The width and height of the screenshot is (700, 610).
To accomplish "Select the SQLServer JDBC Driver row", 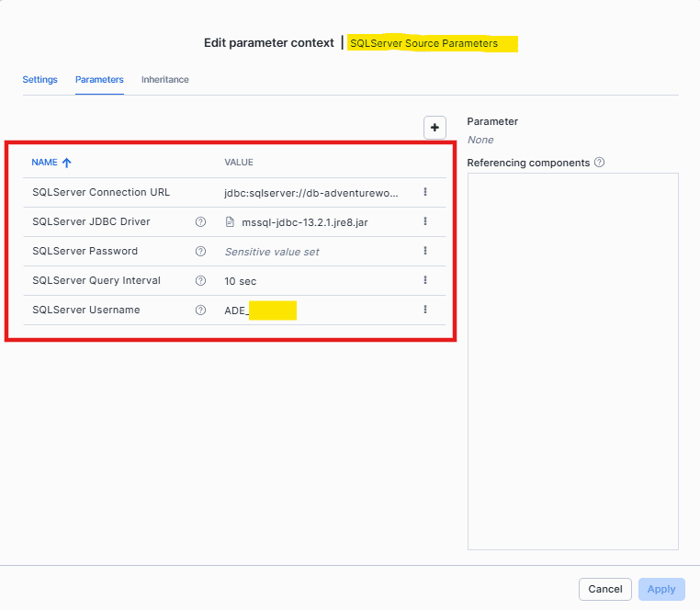I will [234, 222].
